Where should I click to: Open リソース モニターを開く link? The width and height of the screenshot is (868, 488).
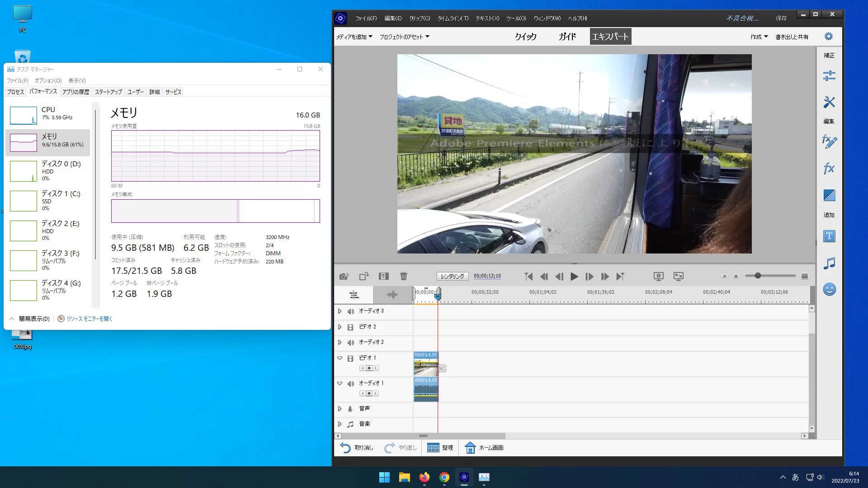(89, 319)
